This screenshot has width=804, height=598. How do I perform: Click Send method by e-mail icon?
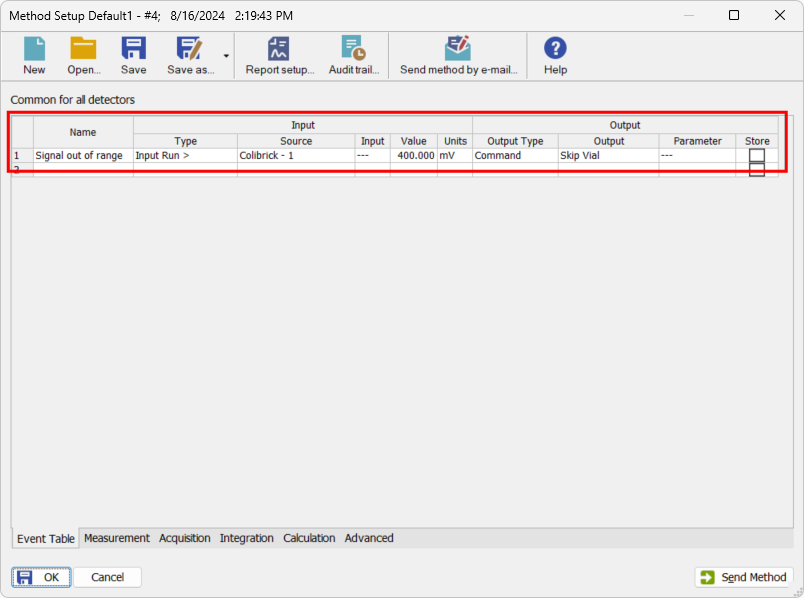point(458,55)
